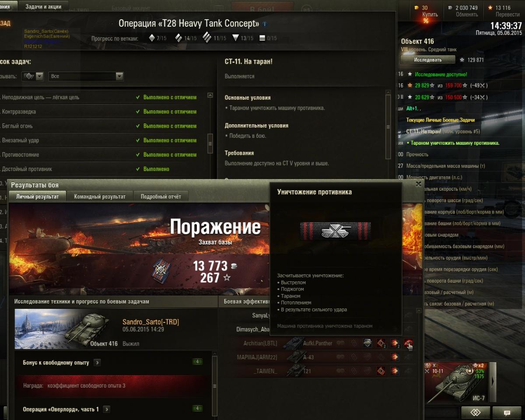Click the damage dealt icon in T21 row
Screen dimensions: 525x420
pos(395,371)
